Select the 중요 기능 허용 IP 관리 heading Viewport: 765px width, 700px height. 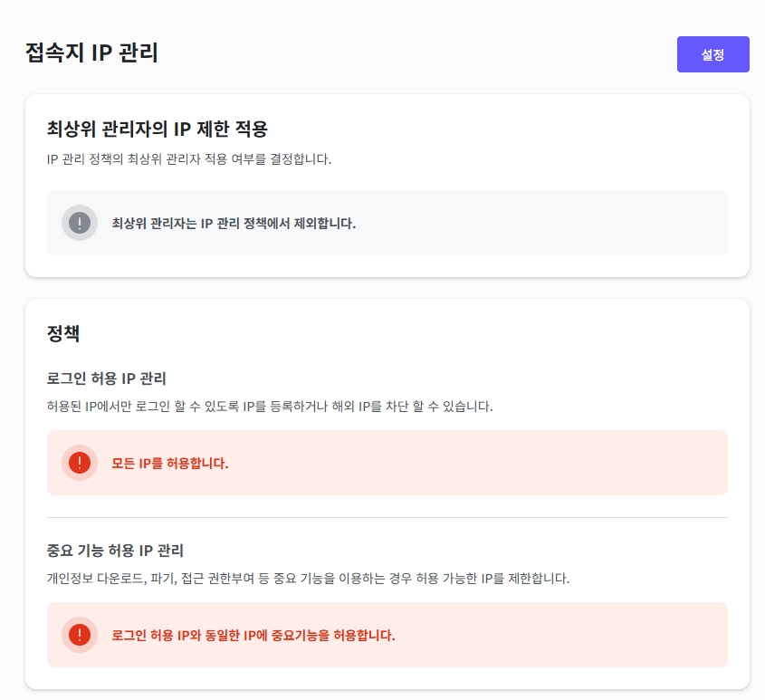[x=115, y=550]
